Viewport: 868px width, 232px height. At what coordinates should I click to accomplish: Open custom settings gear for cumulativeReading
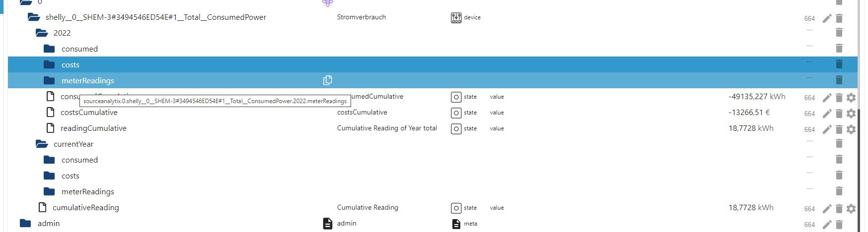(851, 209)
